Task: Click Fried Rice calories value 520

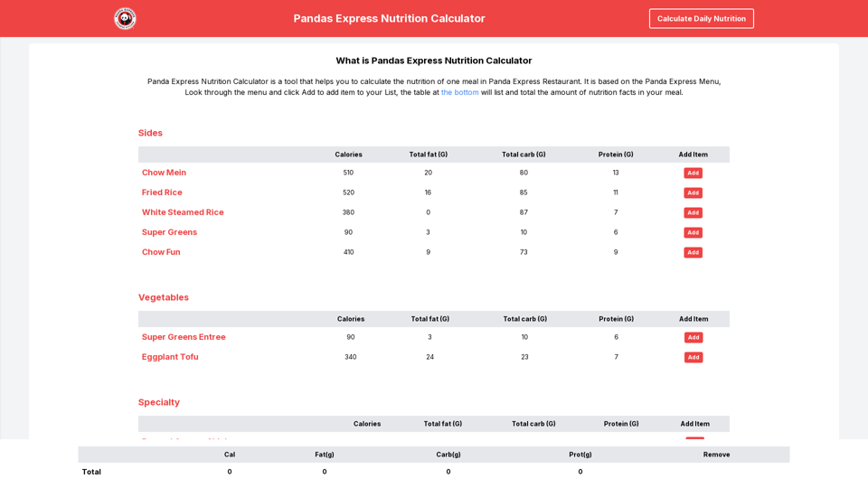Action: pos(348,192)
